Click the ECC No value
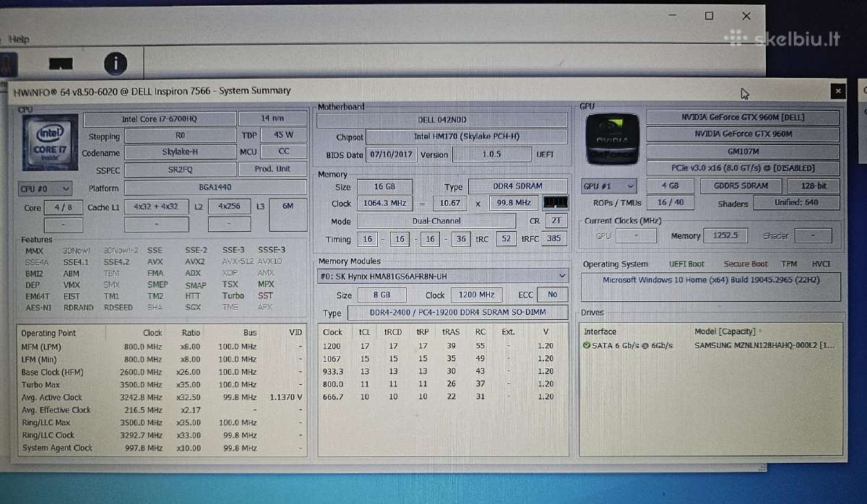 tap(553, 295)
